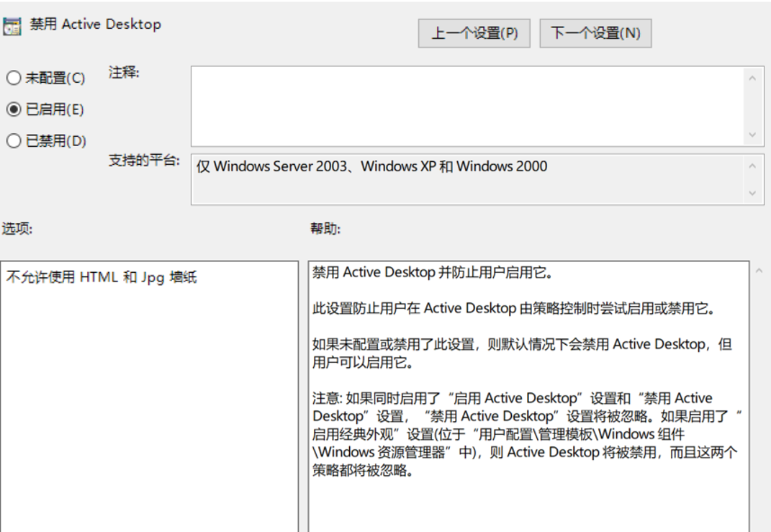Click supported platforms scroll up arrow
771x532 pixels.
[x=752, y=166]
